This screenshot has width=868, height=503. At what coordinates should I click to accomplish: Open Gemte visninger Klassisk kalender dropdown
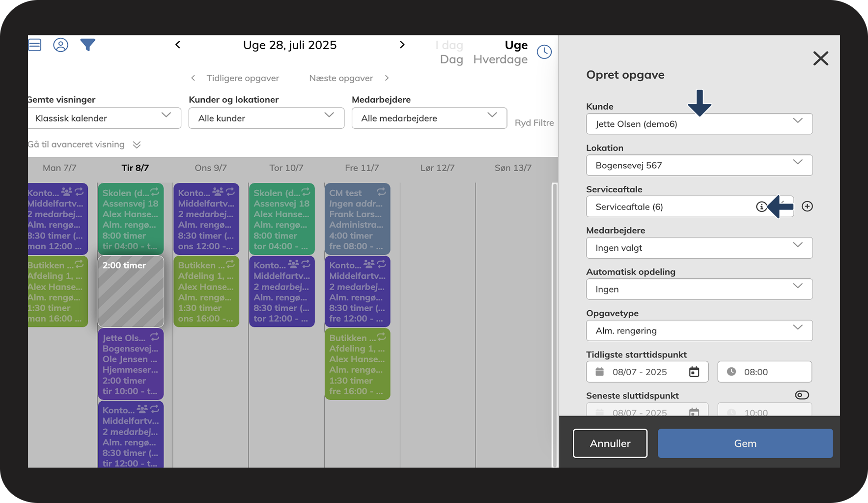105,118
